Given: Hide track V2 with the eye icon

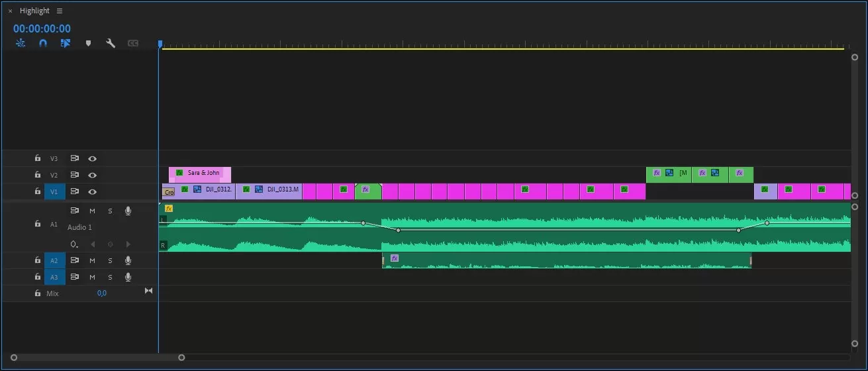Looking at the screenshot, I should point(93,175).
